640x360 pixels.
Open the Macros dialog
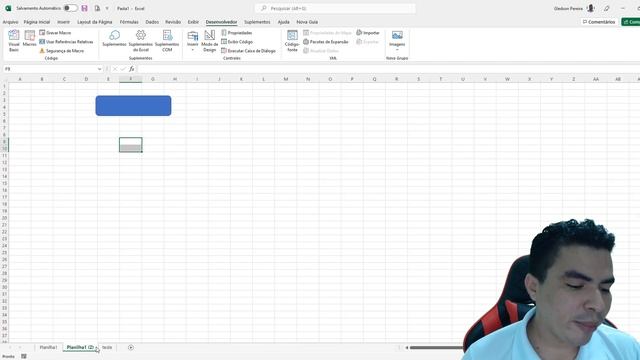coord(29,39)
